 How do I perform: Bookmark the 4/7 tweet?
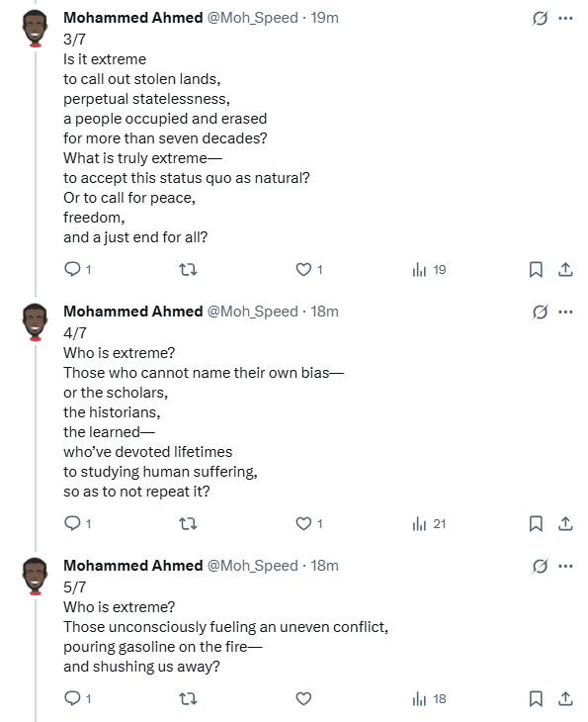coord(536,523)
